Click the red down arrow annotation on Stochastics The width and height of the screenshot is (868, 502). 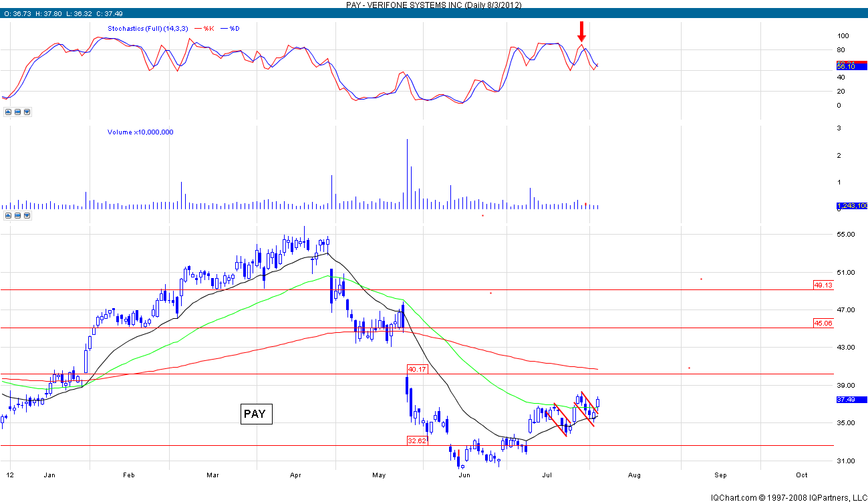pos(581,31)
